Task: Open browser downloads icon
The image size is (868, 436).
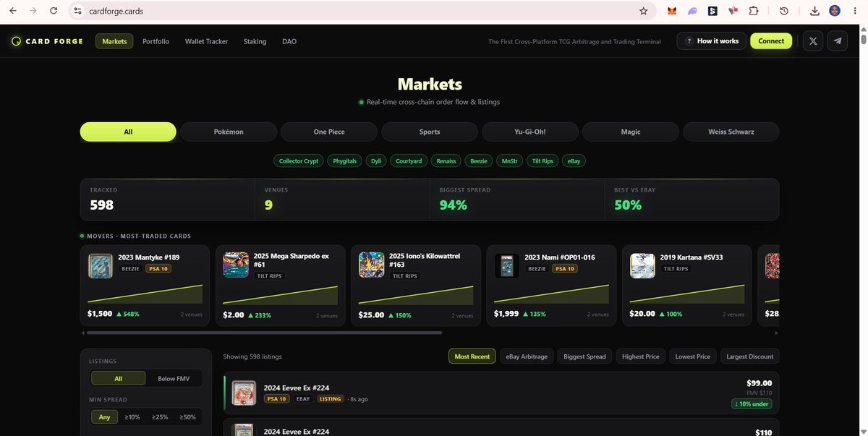Action: pyautogui.click(x=814, y=11)
